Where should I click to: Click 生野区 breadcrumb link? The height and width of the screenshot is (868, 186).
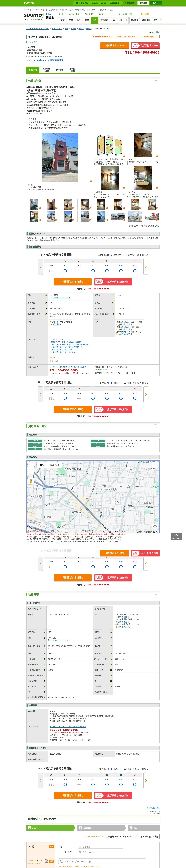pyautogui.click(x=89, y=29)
